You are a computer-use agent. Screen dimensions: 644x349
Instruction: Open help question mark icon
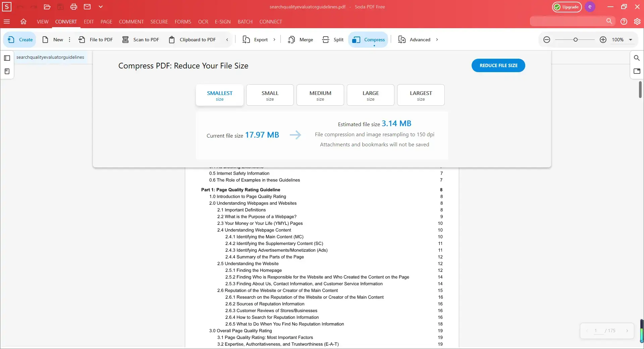click(x=624, y=21)
